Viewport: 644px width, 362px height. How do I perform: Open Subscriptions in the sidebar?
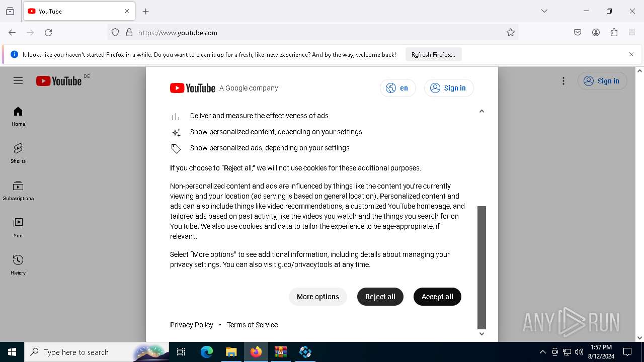pos(18,191)
